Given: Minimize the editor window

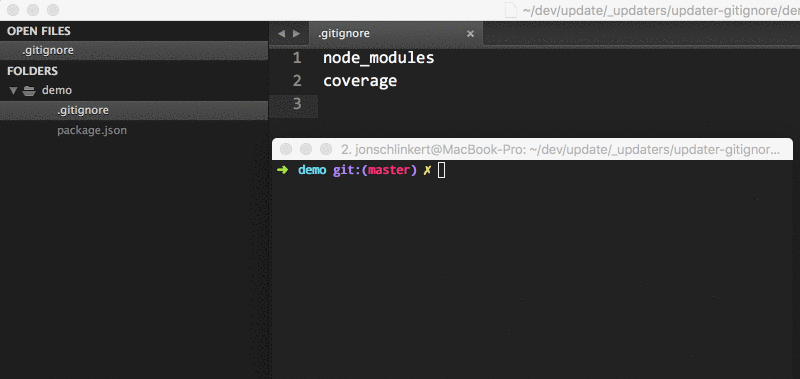Looking at the screenshot, I should click(33, 10).
